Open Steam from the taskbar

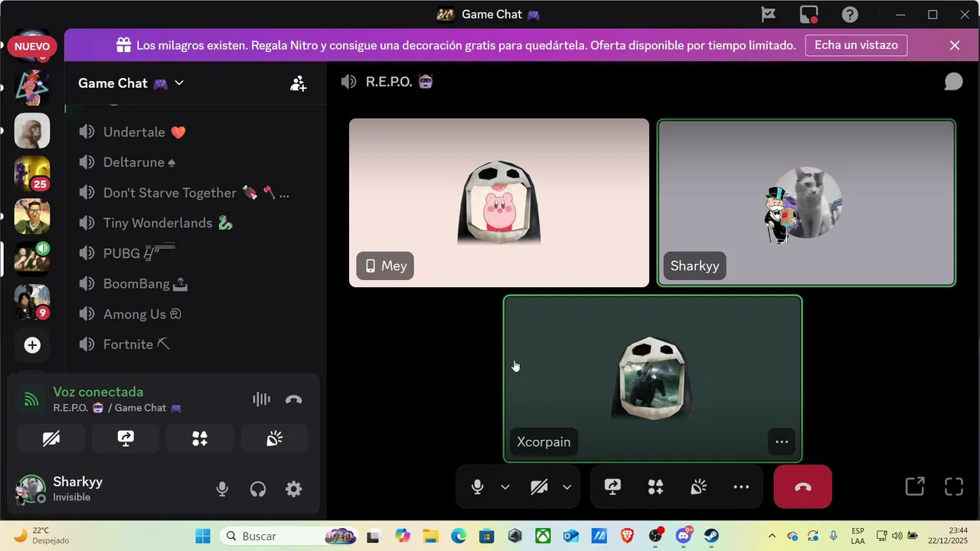tap(711, 536)
